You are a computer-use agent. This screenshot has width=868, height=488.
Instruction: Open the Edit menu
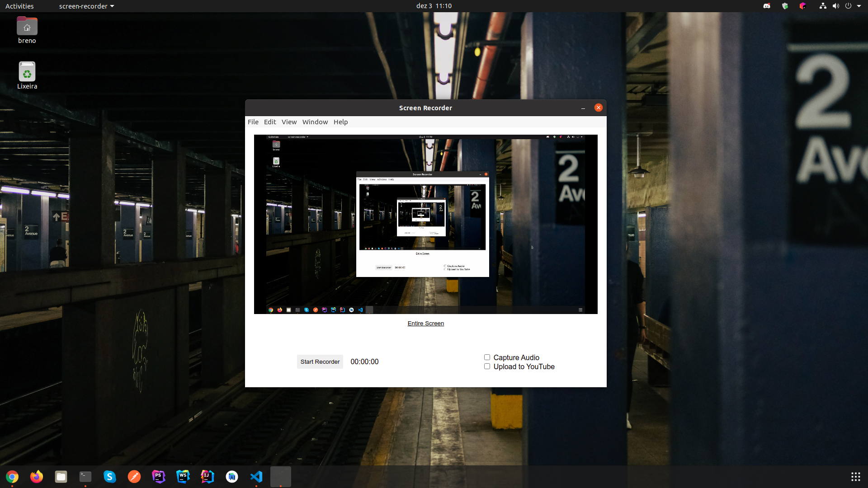point(270,122)
